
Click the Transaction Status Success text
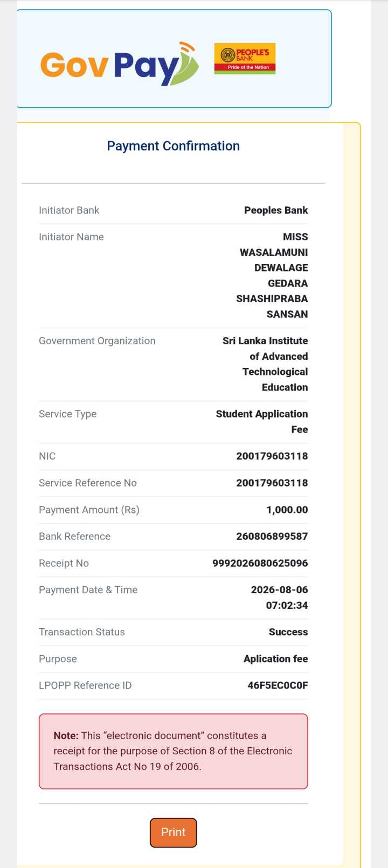(x=288, y=632)
